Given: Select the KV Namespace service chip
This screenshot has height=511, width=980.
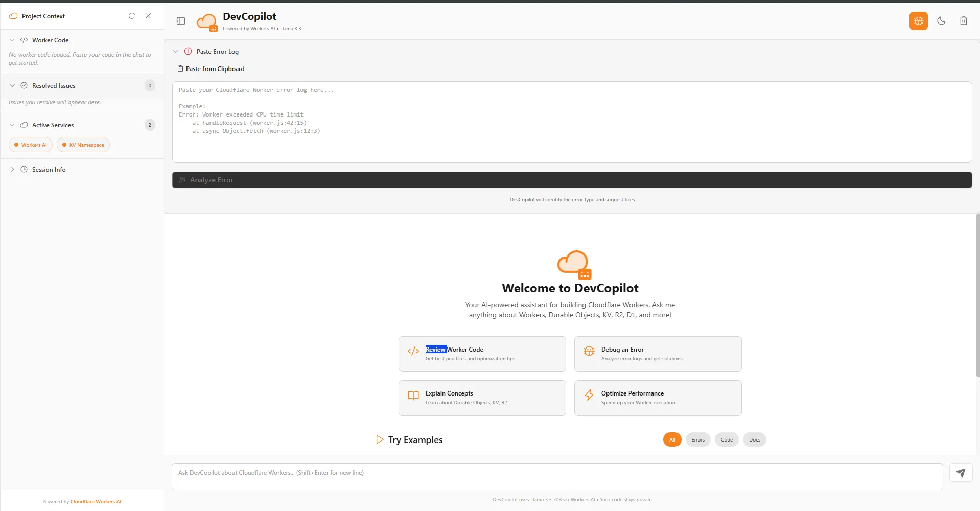Looking at the screenshot, I should [x=83, y=145].
